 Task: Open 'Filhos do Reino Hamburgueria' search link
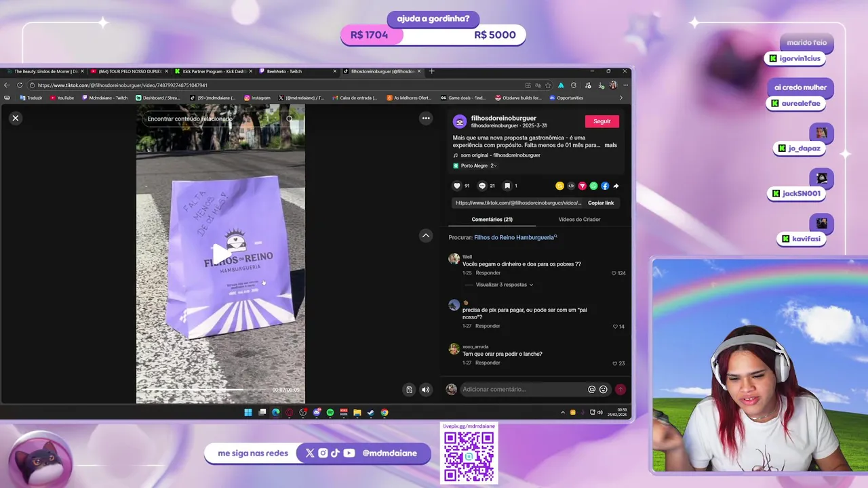[x=515, y=237]
